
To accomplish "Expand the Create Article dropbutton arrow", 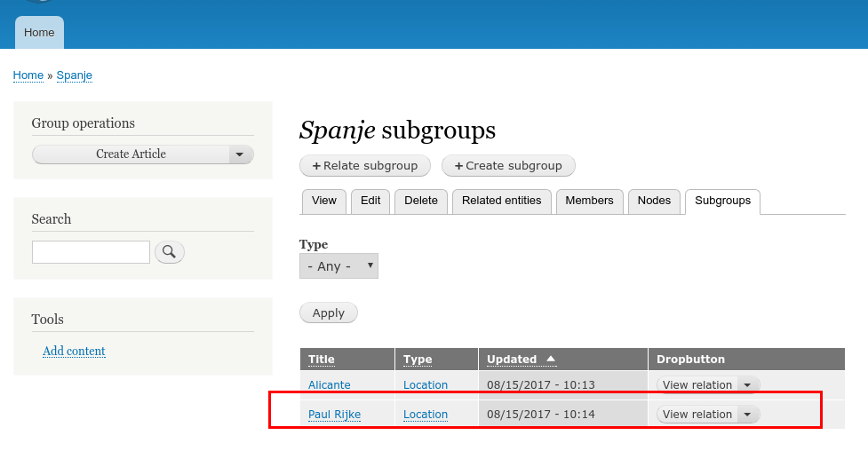I will click(x=240, y=154).
